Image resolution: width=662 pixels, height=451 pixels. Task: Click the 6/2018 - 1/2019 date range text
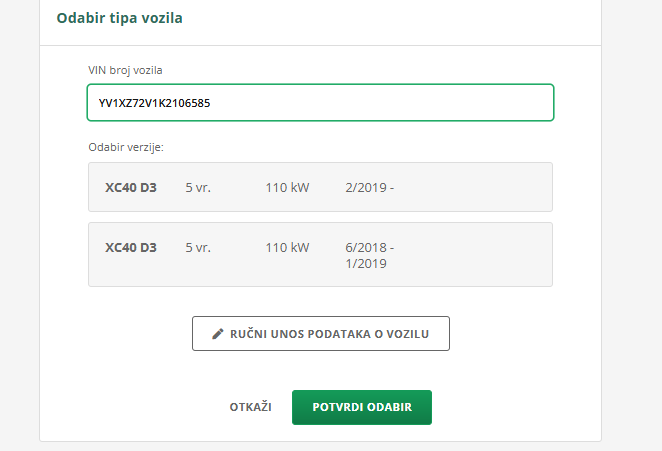(x=369, y=255)
